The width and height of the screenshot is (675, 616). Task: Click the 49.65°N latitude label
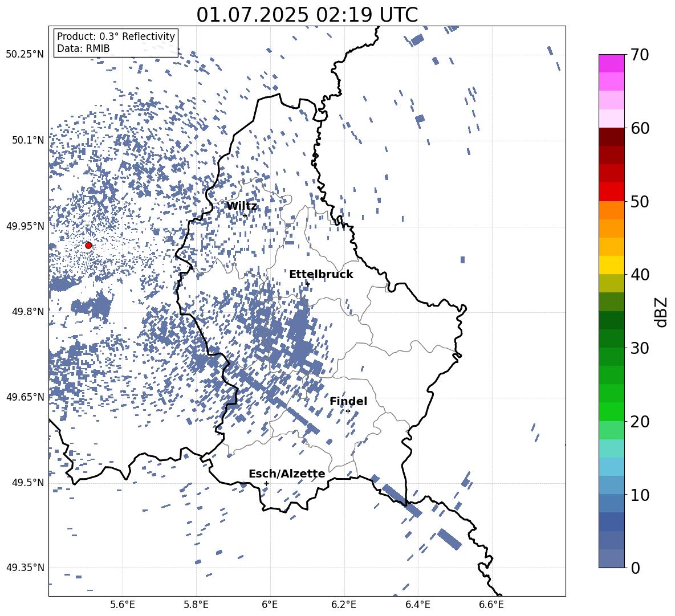25,397
